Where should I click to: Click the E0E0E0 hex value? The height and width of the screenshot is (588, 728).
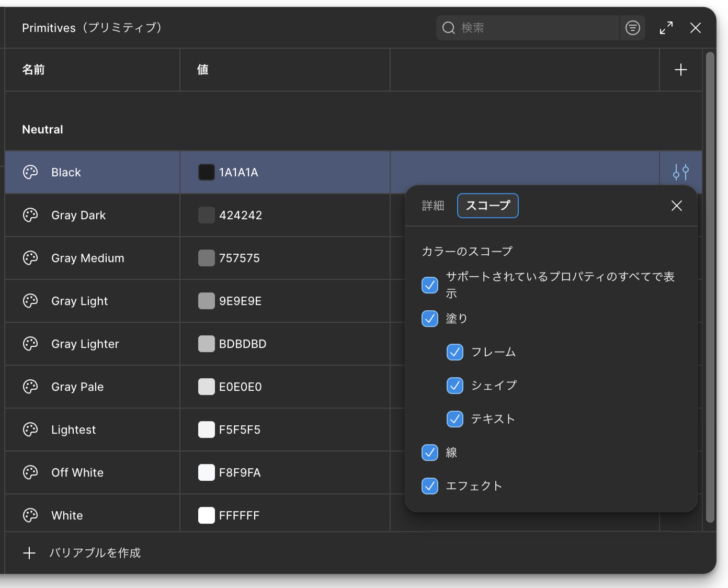point(241,387)
